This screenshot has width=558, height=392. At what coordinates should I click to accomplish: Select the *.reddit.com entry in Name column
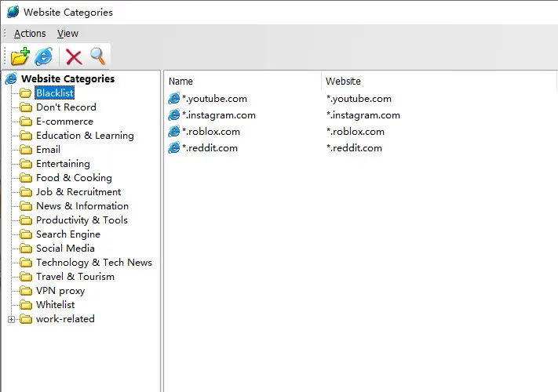tap(210, 148)
